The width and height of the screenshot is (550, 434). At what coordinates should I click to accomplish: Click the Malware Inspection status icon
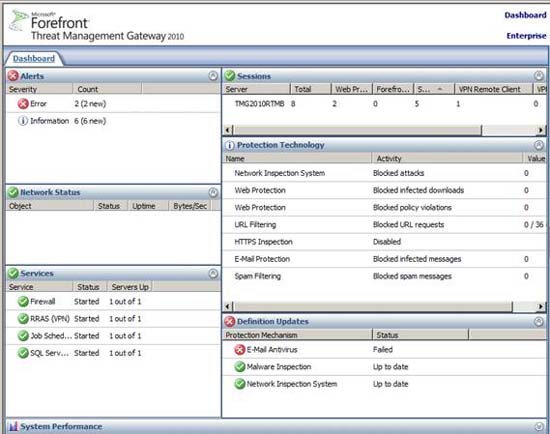tap(240, 367)
